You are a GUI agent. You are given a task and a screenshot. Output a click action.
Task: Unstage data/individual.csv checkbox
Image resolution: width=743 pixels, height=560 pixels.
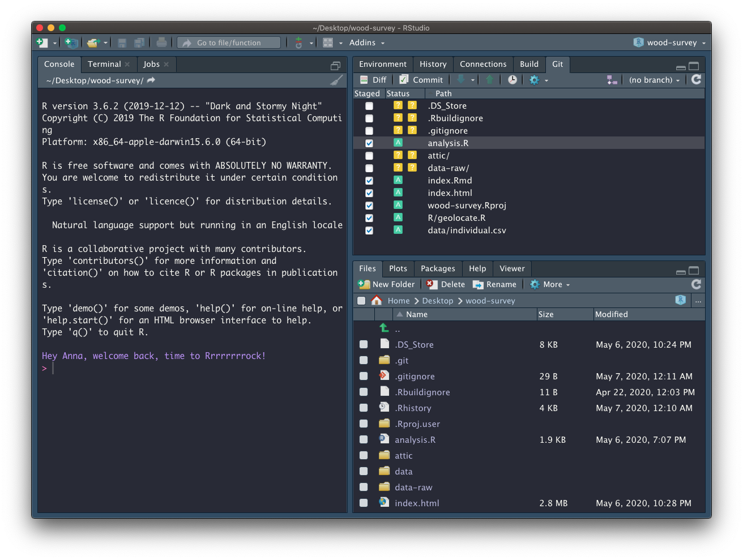[x=369, y=230]
